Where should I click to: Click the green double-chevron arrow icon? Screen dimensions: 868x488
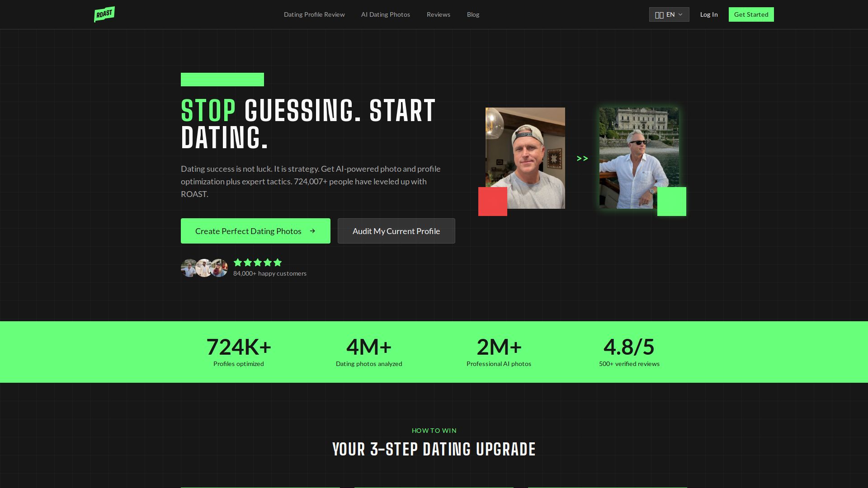582,158
